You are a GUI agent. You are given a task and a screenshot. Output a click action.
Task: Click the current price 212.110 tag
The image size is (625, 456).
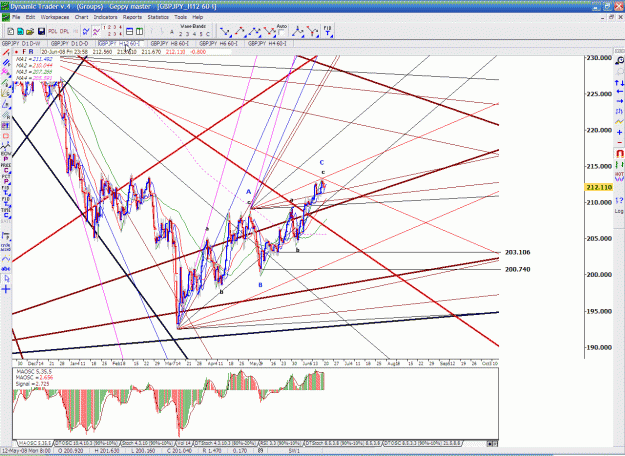(599, 187)
